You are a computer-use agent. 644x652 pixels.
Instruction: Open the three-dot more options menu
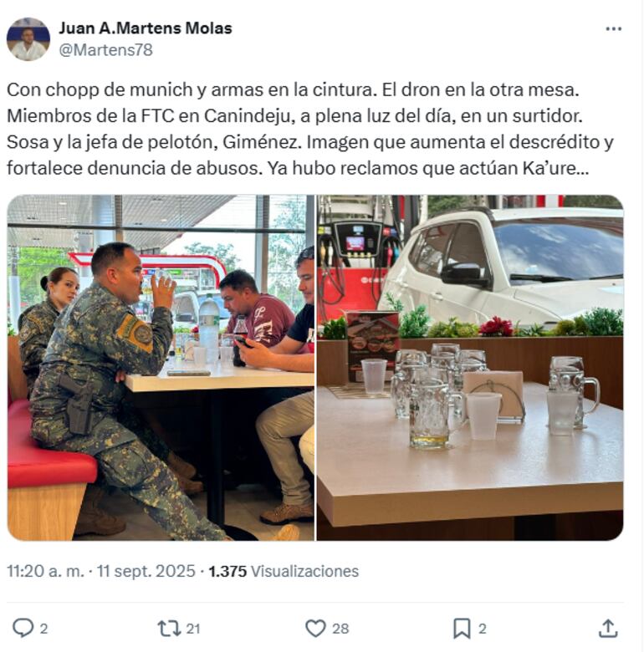tap(613, 28)
